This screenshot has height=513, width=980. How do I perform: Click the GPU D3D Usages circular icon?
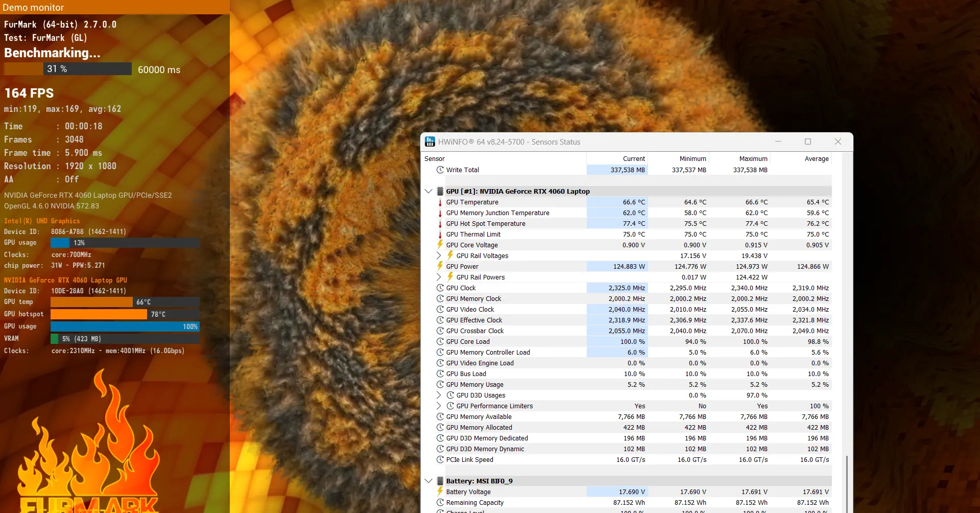click(x=450, y=395)
